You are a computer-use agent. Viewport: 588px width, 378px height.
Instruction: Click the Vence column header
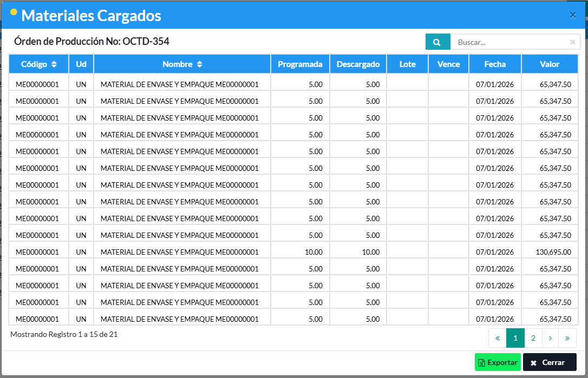[x=448, y=64]
